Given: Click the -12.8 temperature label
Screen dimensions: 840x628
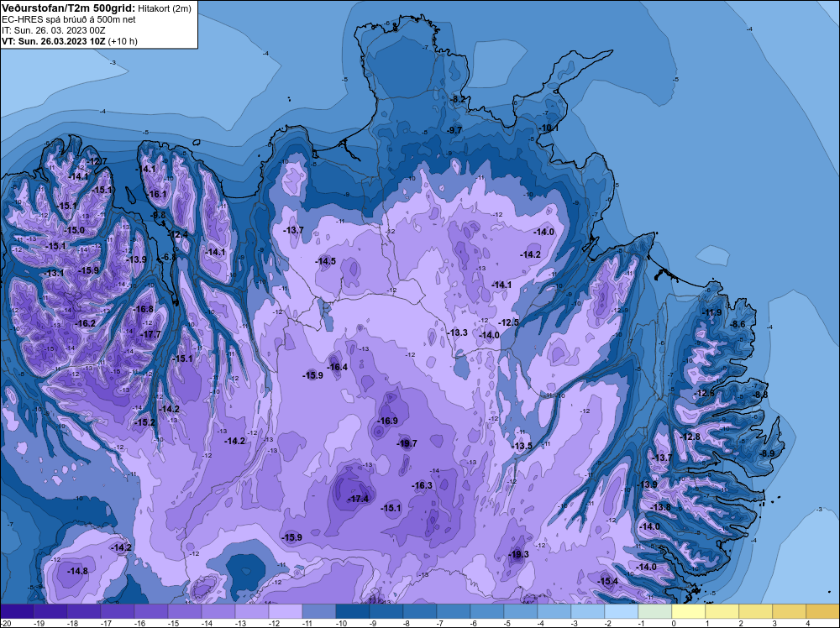Looking at the screenshot, I should (x=690, y=437).
